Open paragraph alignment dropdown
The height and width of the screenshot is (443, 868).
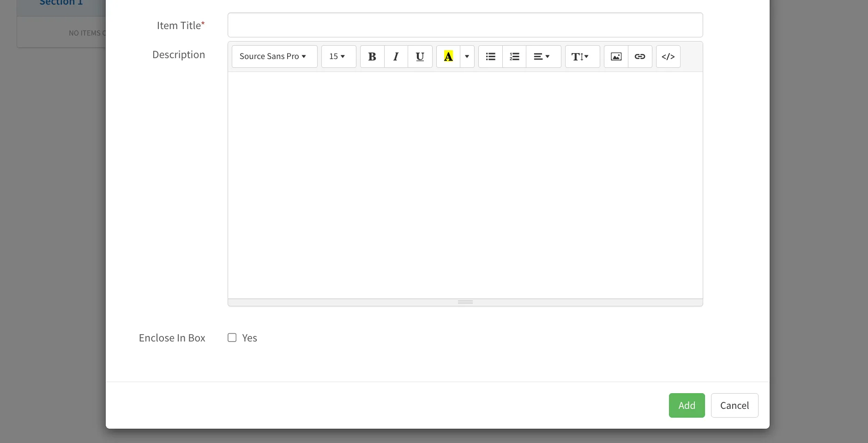[543, 56]
